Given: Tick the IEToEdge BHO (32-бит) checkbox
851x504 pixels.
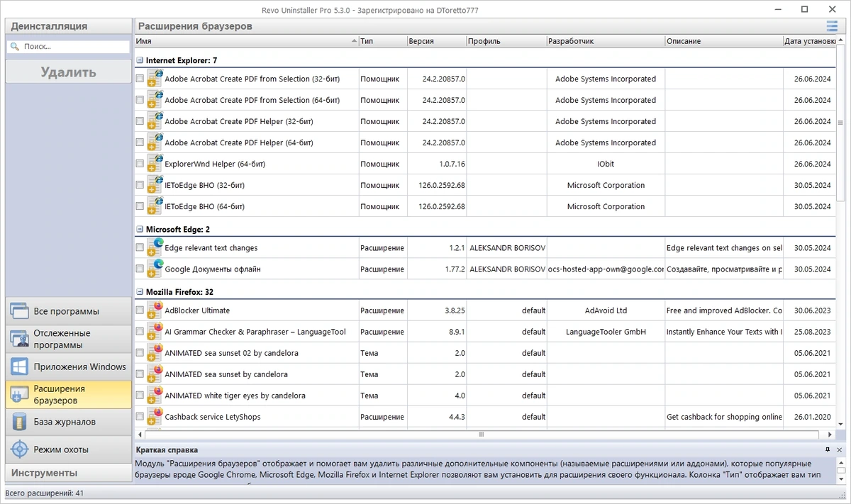Looking at the screenshot, I should coord(140,186).
